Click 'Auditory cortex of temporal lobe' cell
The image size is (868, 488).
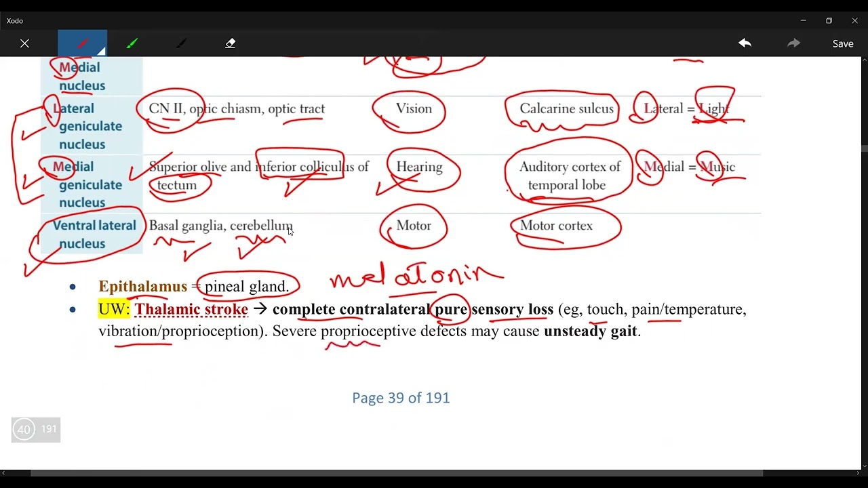[570, 176]
